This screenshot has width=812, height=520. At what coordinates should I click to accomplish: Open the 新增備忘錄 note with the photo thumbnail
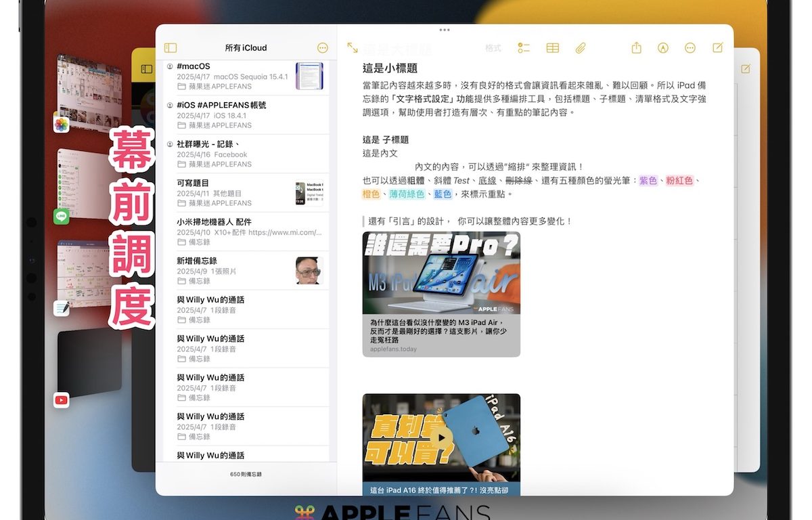pyautogui.click(x=230, y=270)
